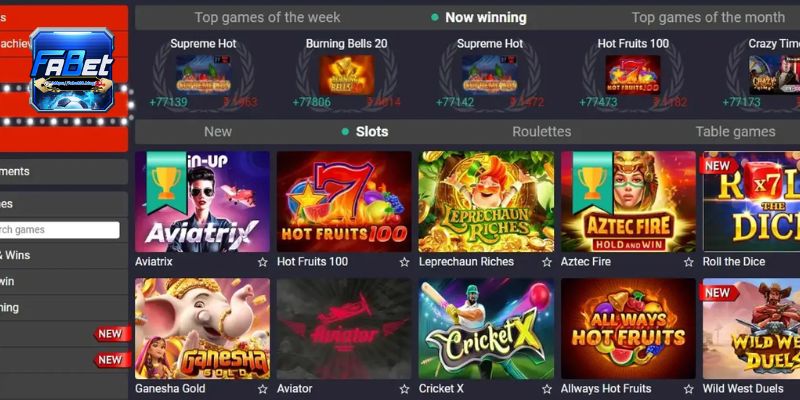This screenshot has width=800, height=400.
Task: Click the trophy badge on Aviatrix
Action: click(166, 182)
